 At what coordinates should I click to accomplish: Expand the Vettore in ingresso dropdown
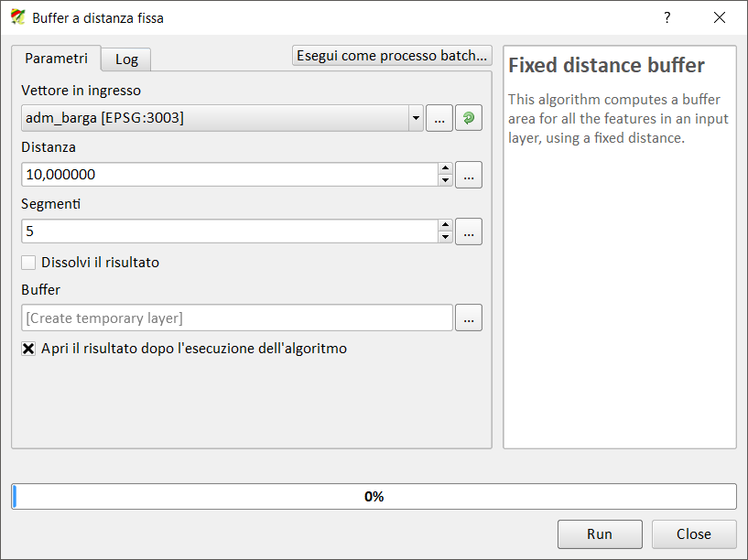click(416, 118)
